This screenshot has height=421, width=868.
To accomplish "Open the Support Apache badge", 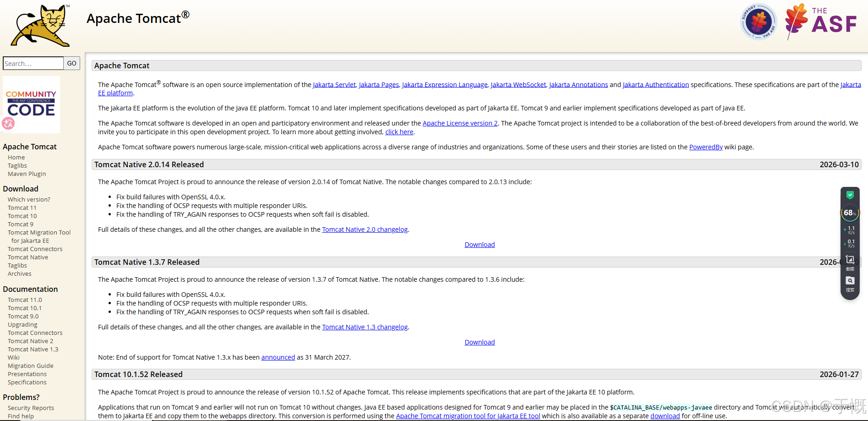I will [x=759, y=22].
